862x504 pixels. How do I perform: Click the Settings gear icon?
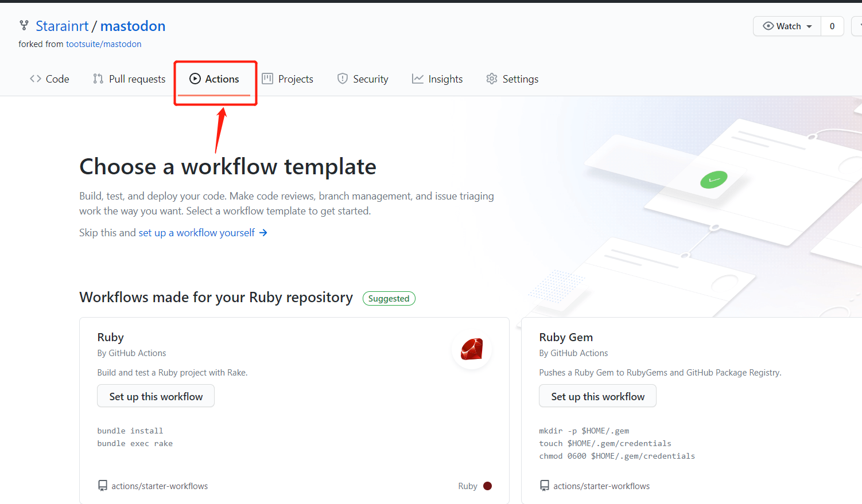point(492,79)
